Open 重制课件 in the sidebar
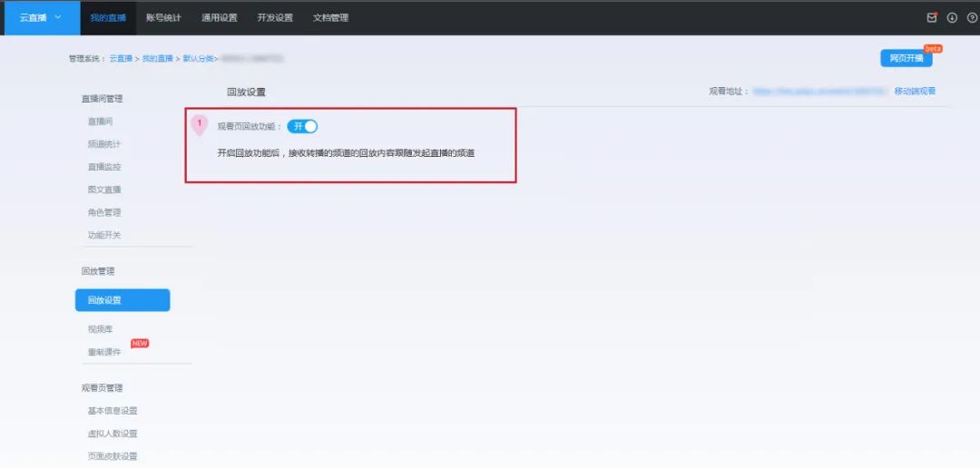Viewport: 980px width, 468px height. 103,352
